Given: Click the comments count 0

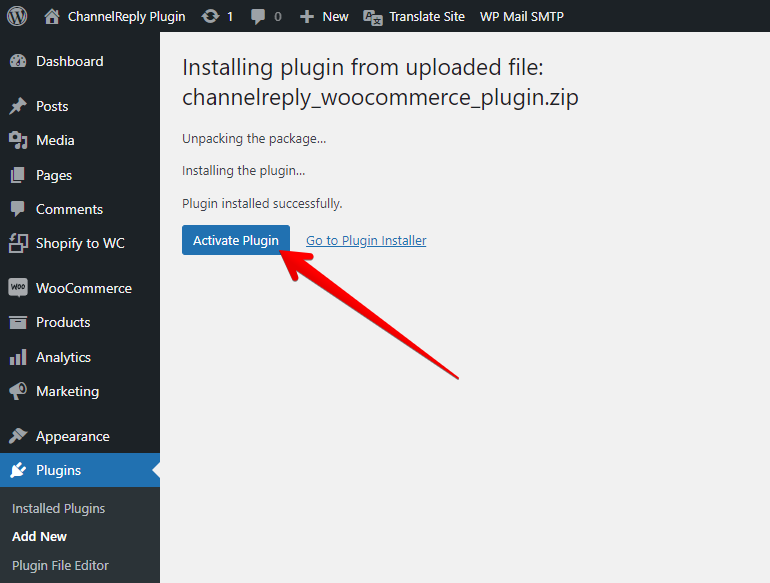Looking at the screenshot, I should click(x=278, y=17).
